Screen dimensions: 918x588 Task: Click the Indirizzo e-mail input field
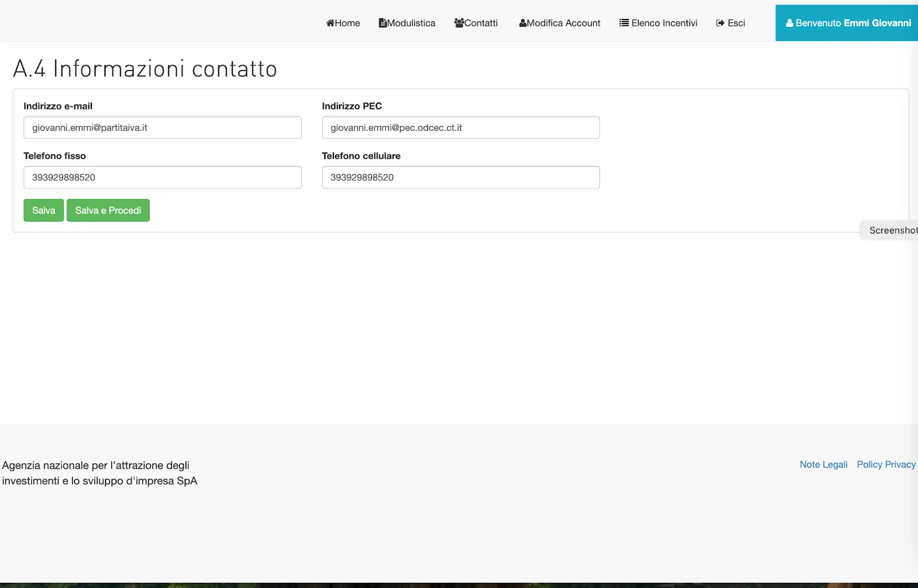[162, 127]
